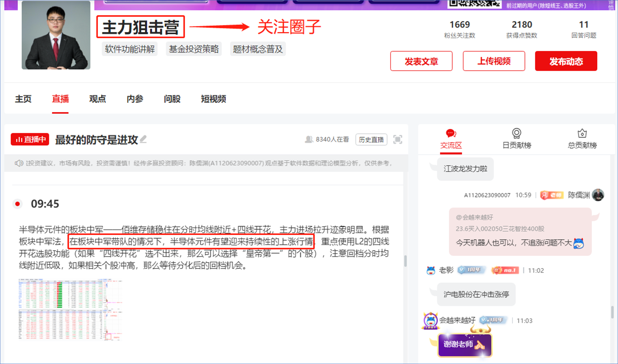Click the 老影 username in chat
Viewport: 618px width, 364px height.
[446, 270]
